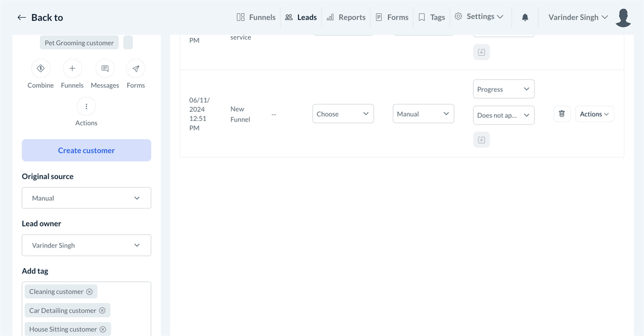This screenshot has height=336, width=644.
Task: Open the Tags navigation tab
Action: (431, 17)
